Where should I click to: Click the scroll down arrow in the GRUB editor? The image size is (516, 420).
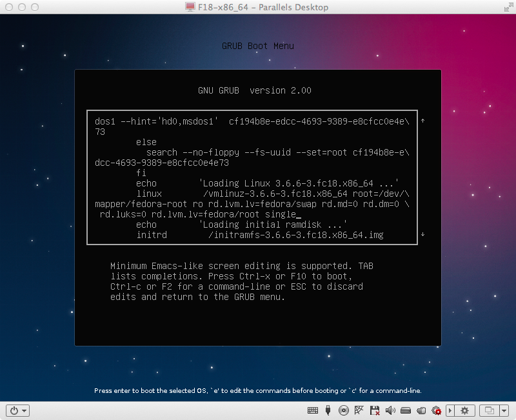coord(423,234)
